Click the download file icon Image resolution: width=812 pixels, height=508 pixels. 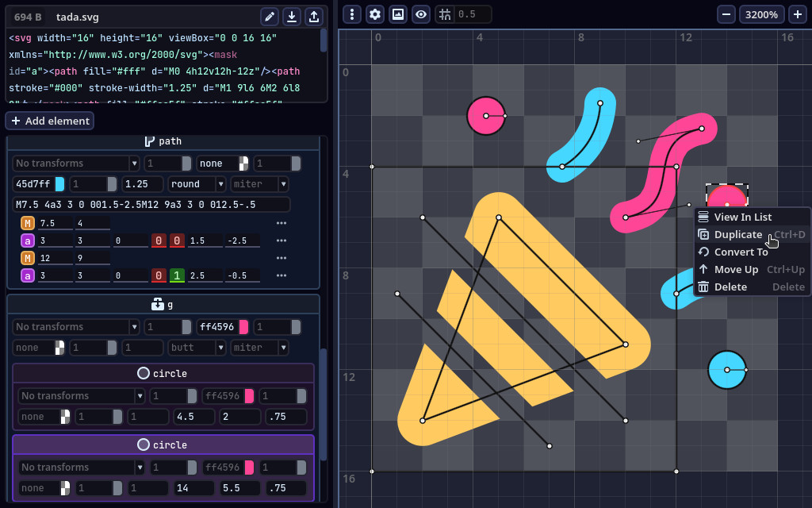[292, 17]
